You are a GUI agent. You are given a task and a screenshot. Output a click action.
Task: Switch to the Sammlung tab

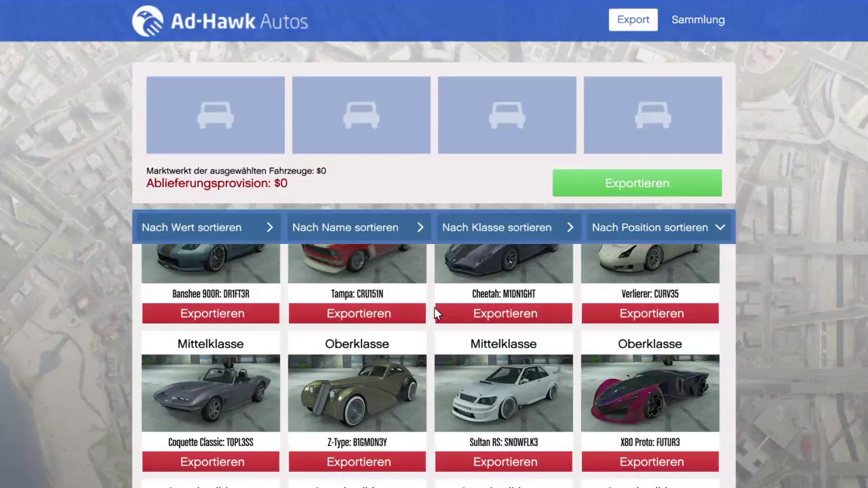698,20
